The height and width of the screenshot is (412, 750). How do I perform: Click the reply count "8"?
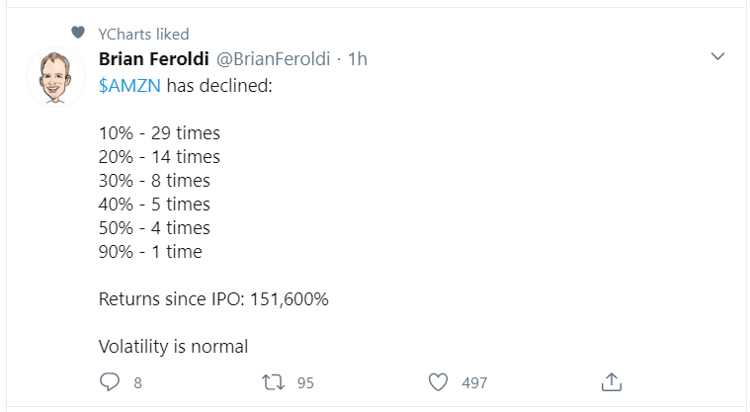138,382
